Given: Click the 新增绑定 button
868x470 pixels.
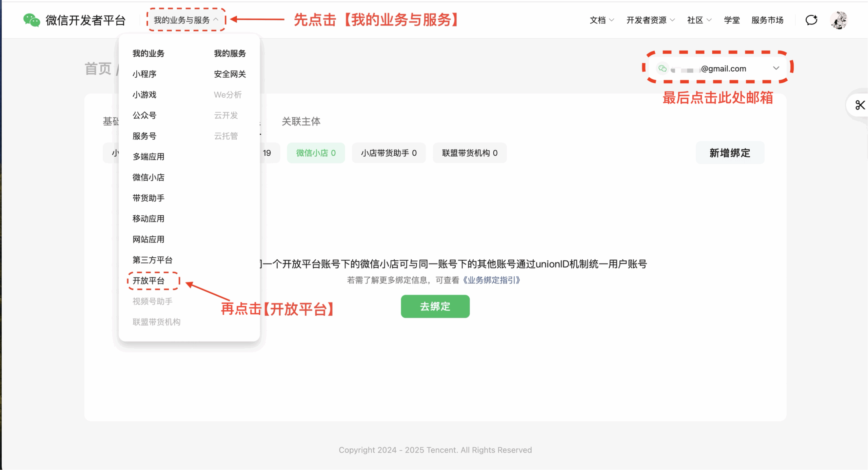Looking at the screenshot, I should (730, 153).
